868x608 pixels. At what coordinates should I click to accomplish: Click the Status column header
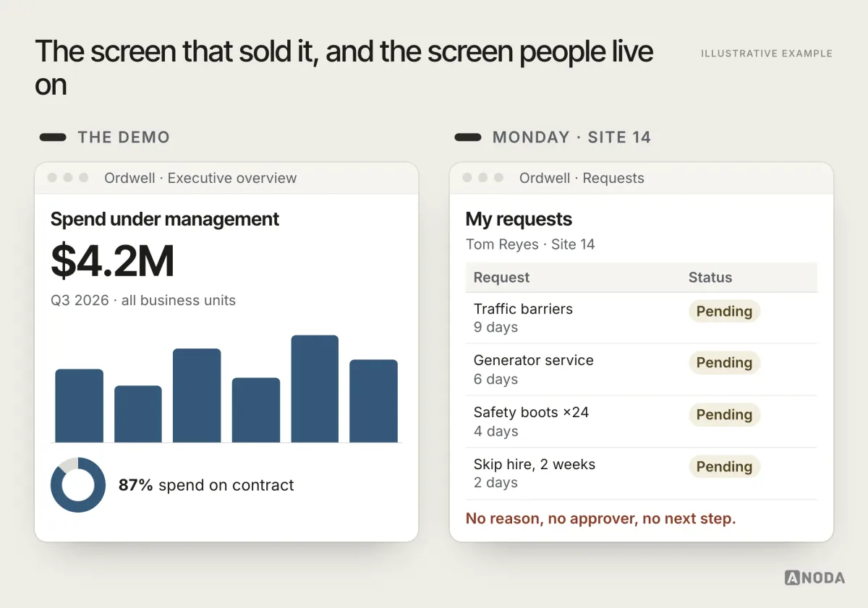point(710,278)
